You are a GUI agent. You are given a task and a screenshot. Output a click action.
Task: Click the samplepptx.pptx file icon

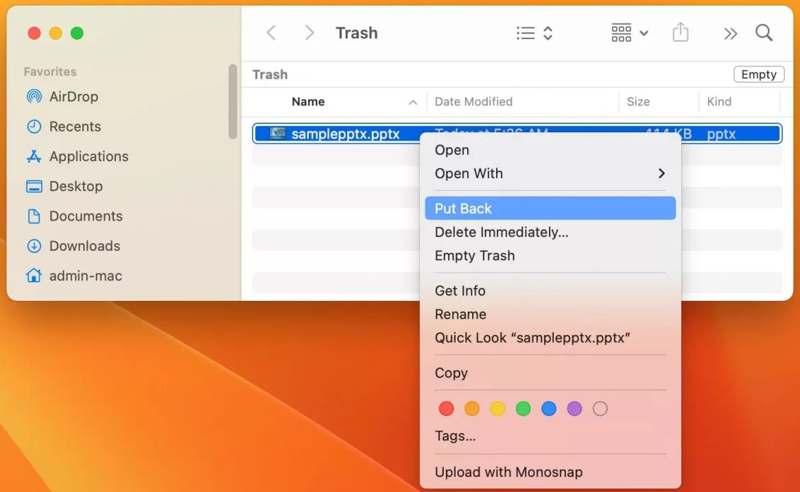[278, 133]
